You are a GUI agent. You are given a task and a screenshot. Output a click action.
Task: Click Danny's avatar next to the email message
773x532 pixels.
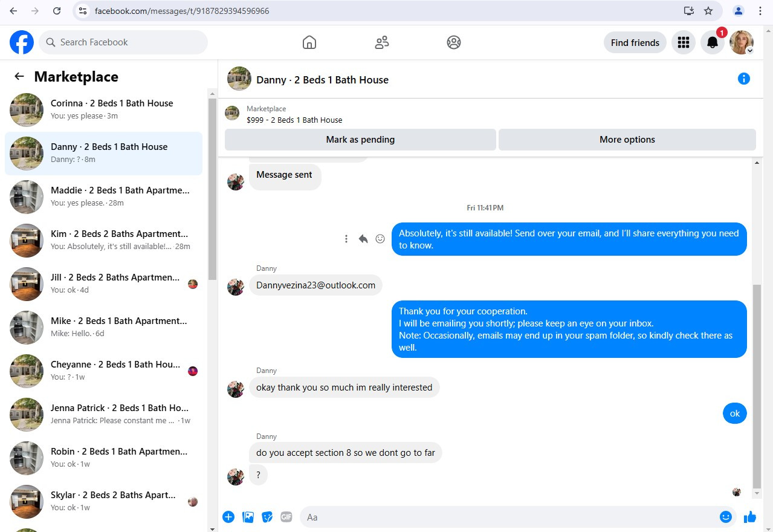pyautogui.click(x=235, y=287)
